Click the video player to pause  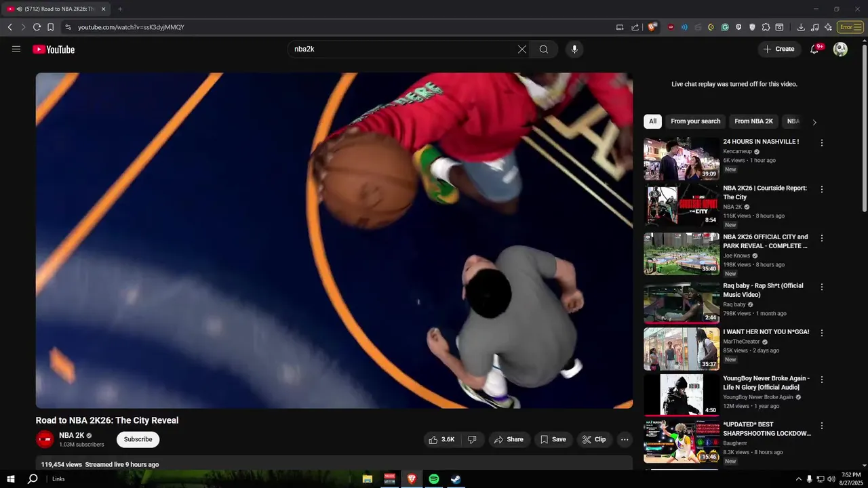[334, 241]
